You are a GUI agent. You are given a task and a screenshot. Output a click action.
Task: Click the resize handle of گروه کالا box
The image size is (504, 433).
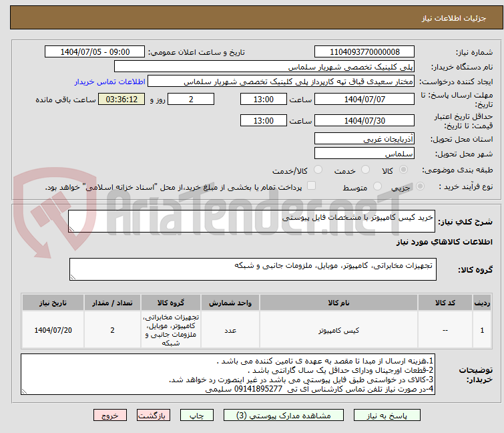(73, 277)
